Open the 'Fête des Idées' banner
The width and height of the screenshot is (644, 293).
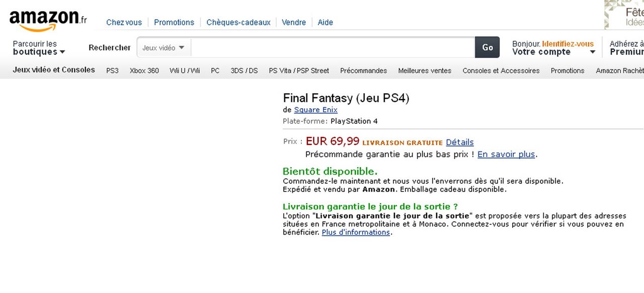(x=624, y=15)
